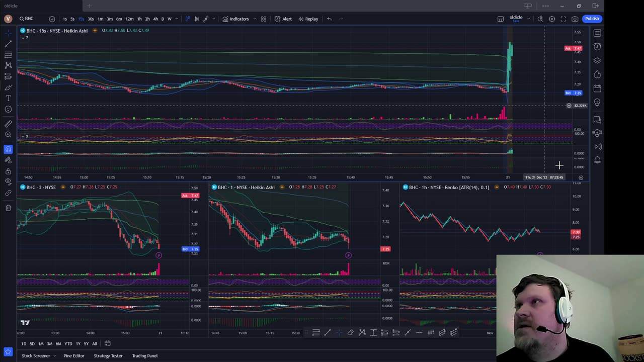Click the add symbol plus icon
The height and width of the screenshot is (362, 644).
(52, 19)
